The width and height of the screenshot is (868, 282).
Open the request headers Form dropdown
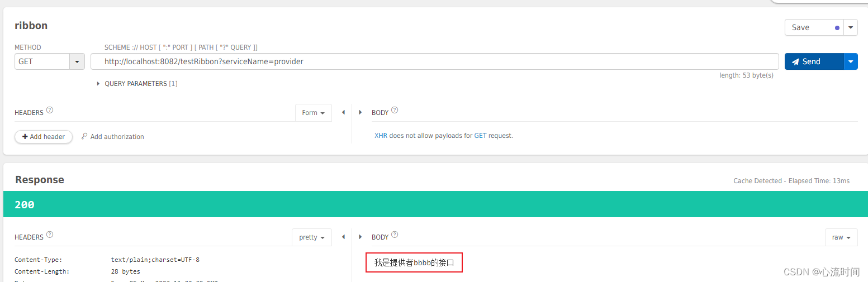(313, 113)
